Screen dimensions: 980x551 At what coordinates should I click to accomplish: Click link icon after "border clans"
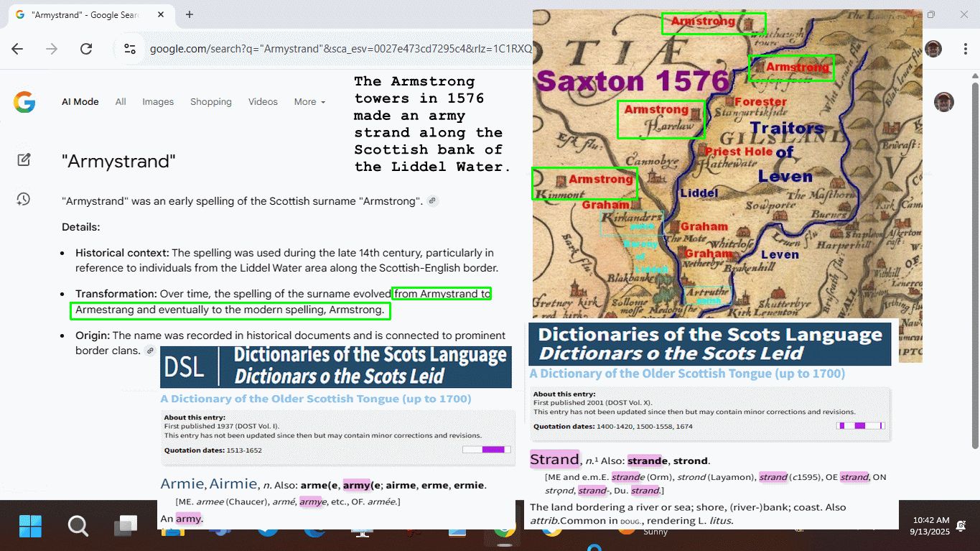(x=149, y=351)
